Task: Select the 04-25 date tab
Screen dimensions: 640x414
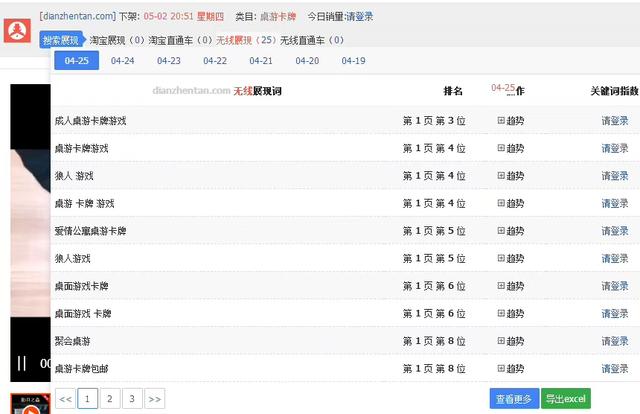Action: [x=77, y=60]
